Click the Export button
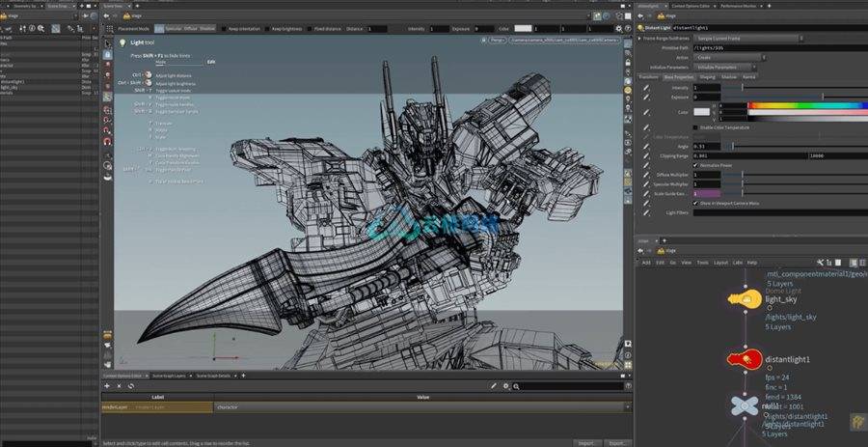Viewport: 868px width, 447px height. tap(617, 442)
